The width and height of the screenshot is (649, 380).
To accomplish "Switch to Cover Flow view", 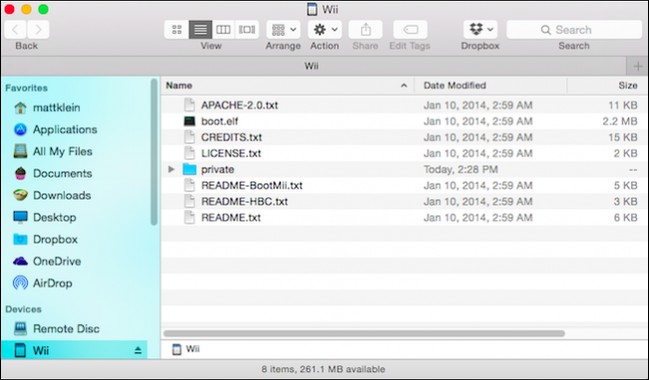I will 247,30.
